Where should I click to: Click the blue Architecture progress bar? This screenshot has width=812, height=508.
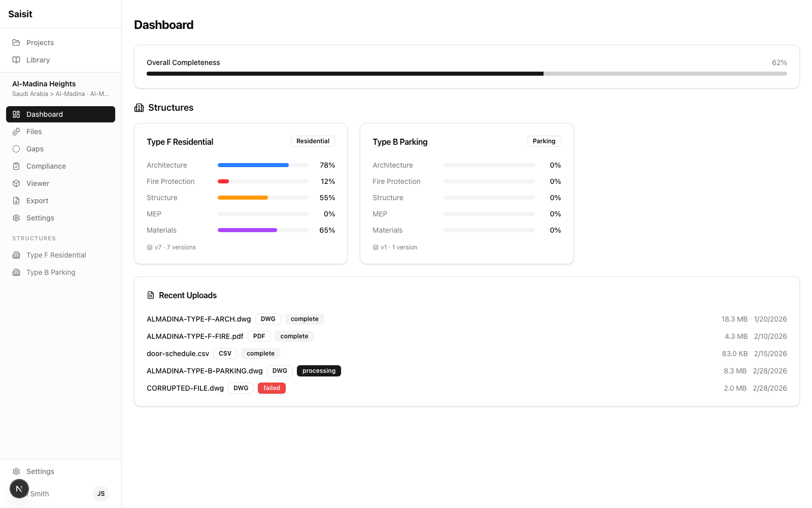click(263, 165)
